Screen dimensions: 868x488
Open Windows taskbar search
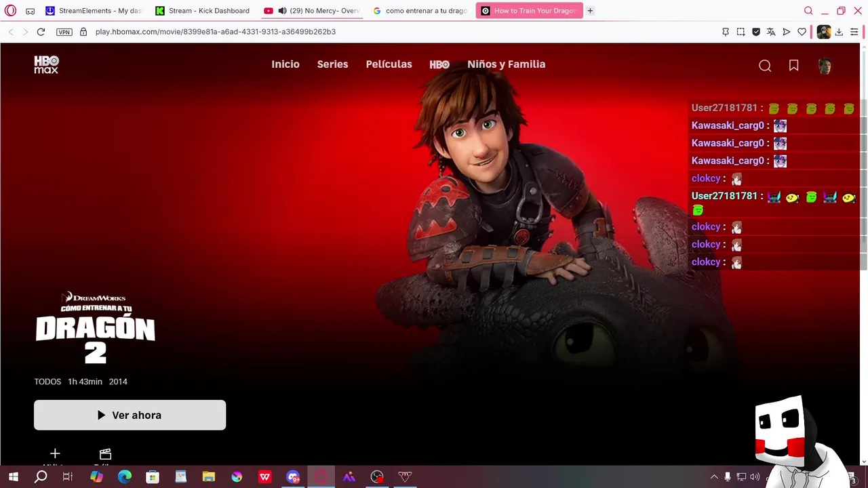click(41, 477)
